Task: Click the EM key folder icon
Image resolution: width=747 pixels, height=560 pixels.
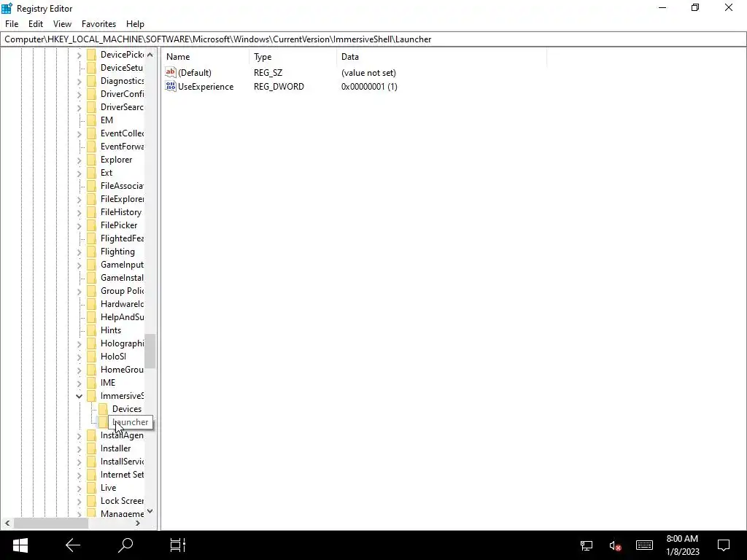Action: click(91, 120)
